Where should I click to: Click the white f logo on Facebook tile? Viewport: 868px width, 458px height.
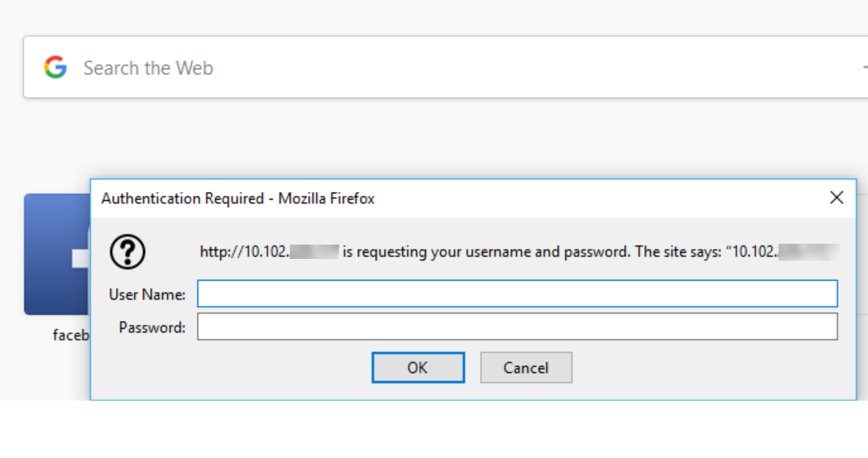pyautogui.click(x=81, y=259)
